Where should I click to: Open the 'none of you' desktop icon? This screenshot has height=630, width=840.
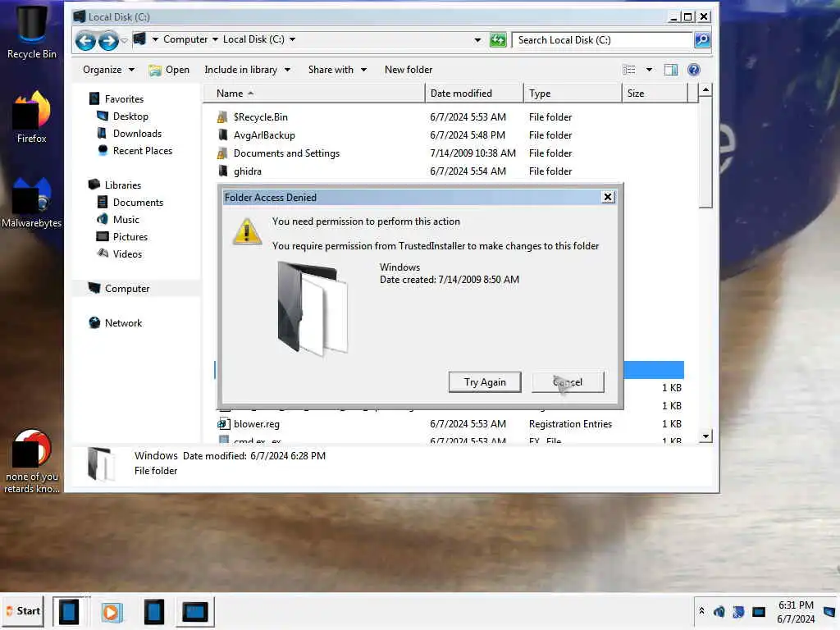click(x=32, y=461)
